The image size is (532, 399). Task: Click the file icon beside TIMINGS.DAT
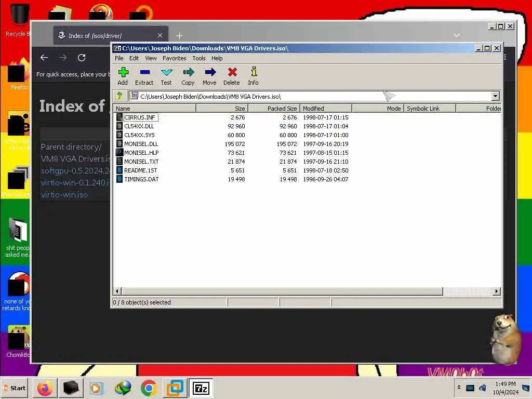(119, 179)
